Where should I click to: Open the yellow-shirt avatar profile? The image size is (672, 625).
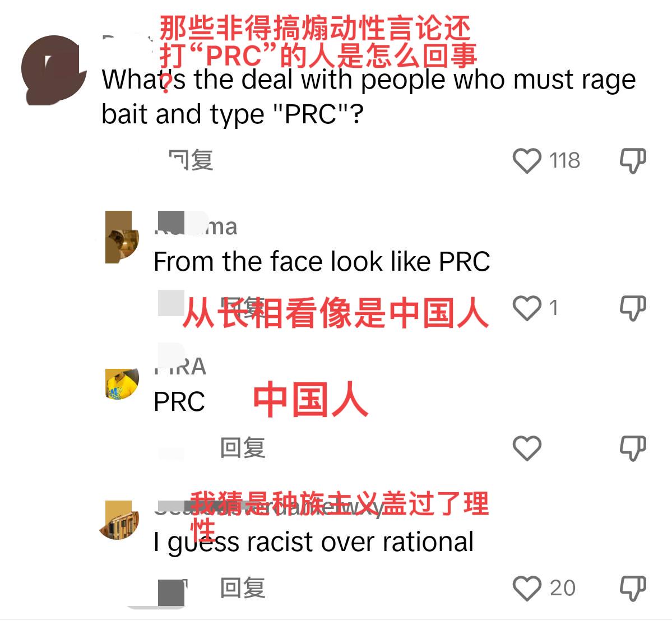[x=122, y=383]
